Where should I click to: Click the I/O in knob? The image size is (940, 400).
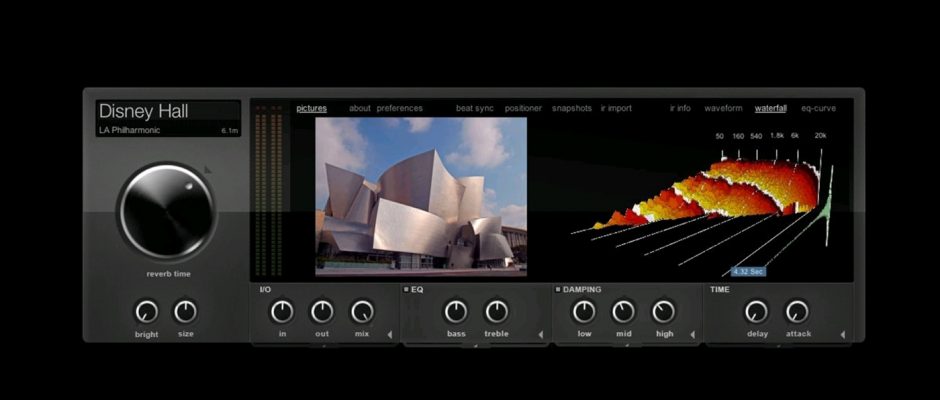(282, 312)
